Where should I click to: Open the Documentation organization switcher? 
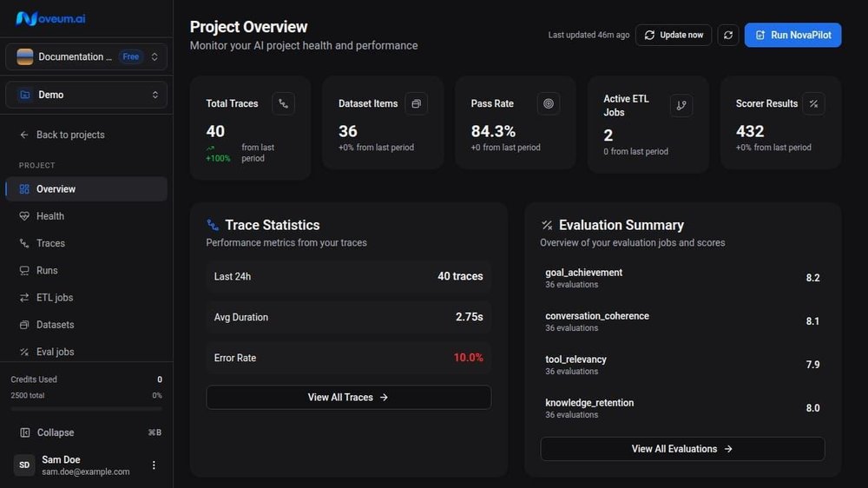86,56
